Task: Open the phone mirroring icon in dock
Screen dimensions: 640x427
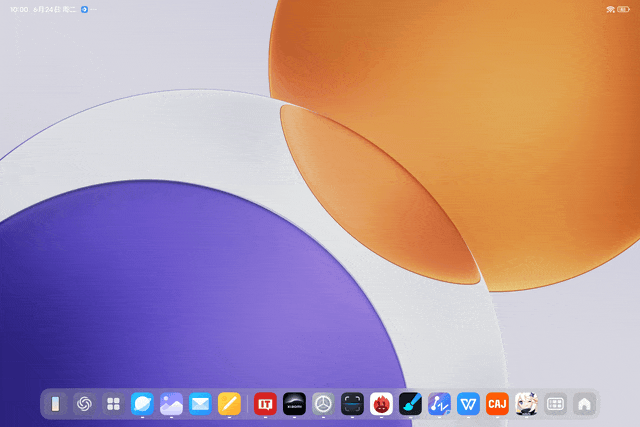Action: point(56,404)
